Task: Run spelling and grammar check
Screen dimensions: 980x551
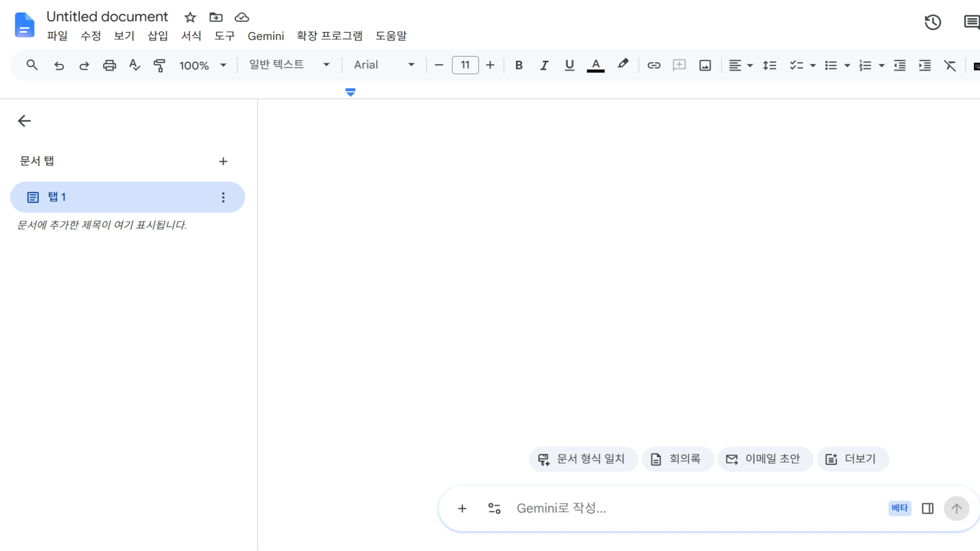Action: click(x=134, y=65)
